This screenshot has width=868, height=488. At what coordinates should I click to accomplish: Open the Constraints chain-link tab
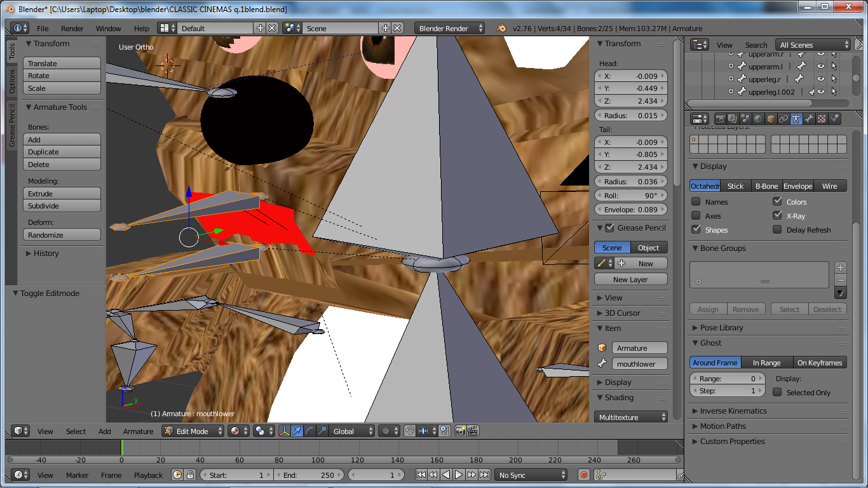tap(783, 119)
